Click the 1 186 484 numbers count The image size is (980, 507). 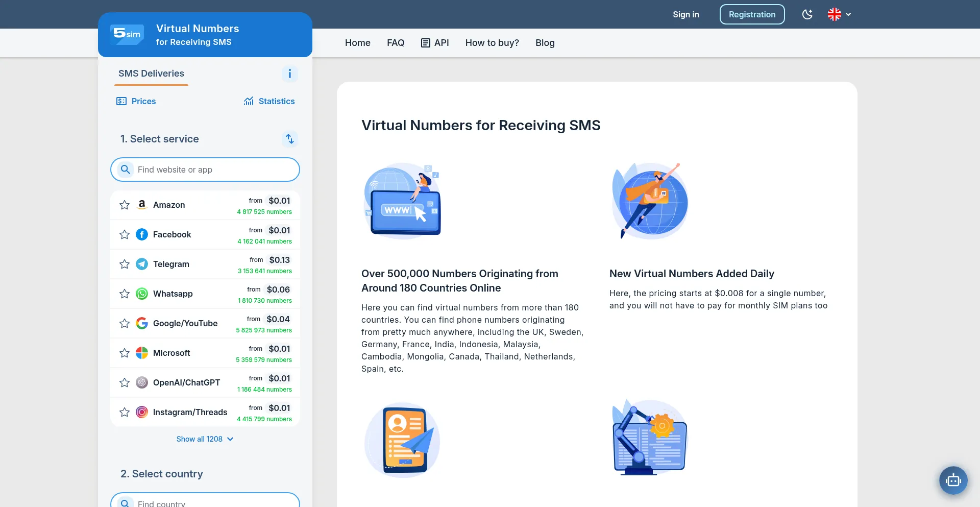(264, 390)
